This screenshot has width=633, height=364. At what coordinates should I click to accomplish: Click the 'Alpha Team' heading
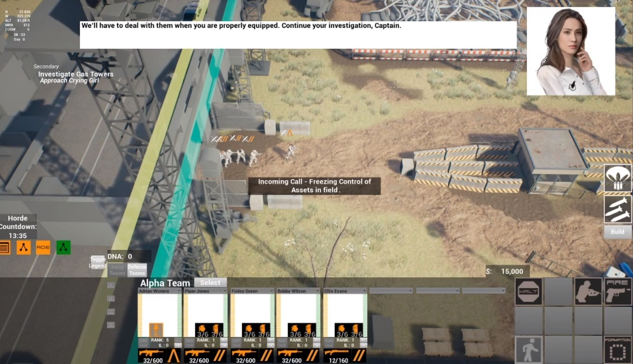pos(165,283)
